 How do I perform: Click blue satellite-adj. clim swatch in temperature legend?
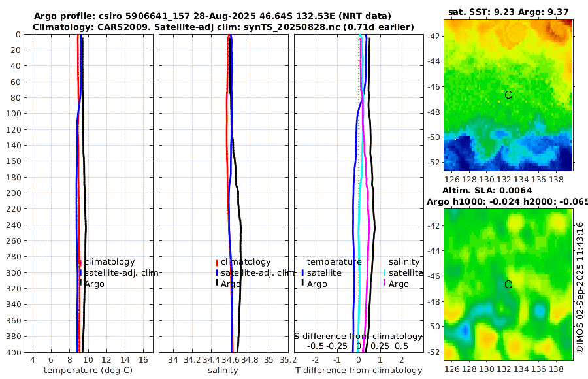point(80,272)
